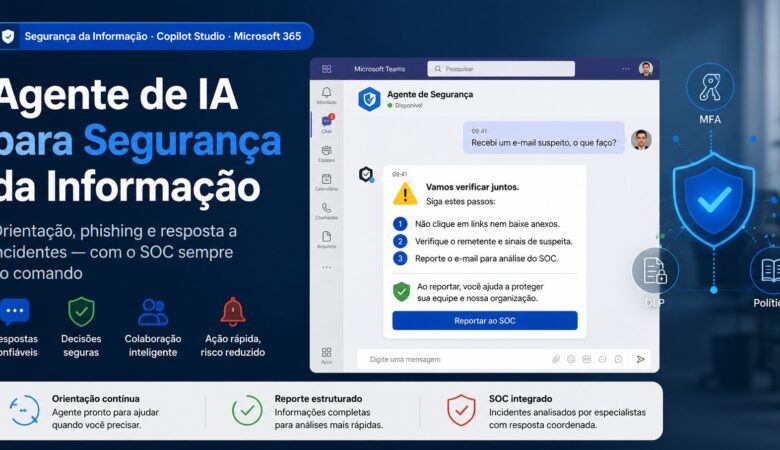The height and width of the screenshot is (450, 780).
Task: Open Calendário in the Teams sidebar
Action: point(326,182)
